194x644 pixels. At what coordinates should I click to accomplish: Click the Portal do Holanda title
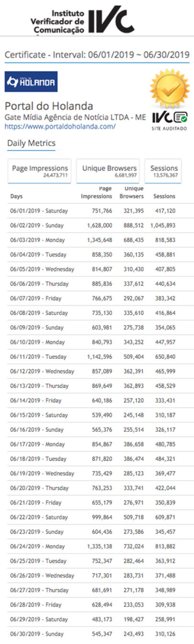[49, 106]
